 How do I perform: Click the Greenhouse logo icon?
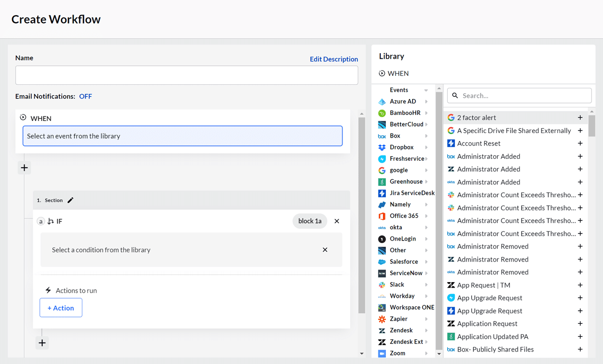click(x=382, y=182)
